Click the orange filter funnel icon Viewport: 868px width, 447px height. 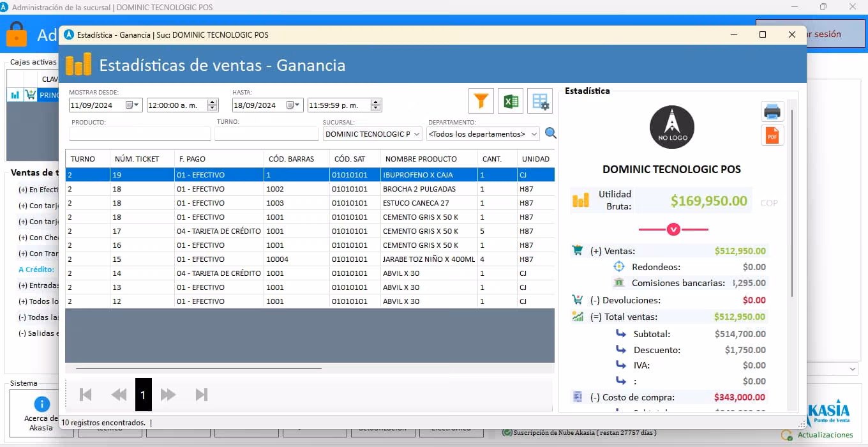pos(481,101)
